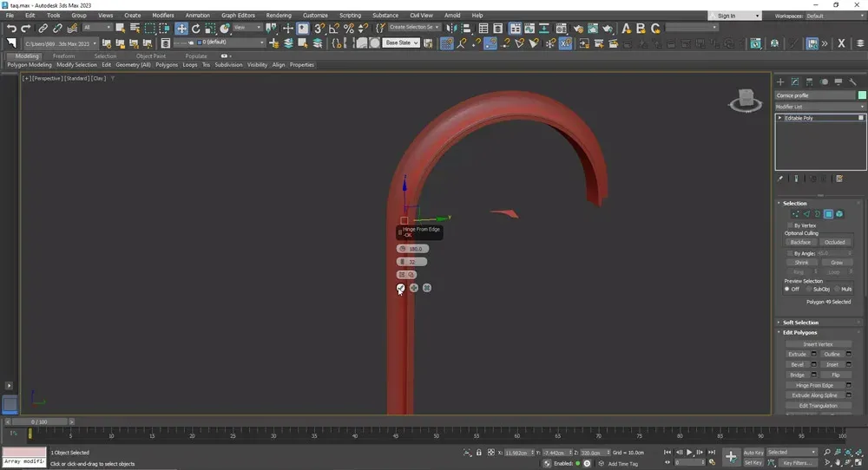This screenshot has height=470, width=868.
Task: Open the Utilities wrench panel tab
Action: pyautogui.click(x=852, y=82)
